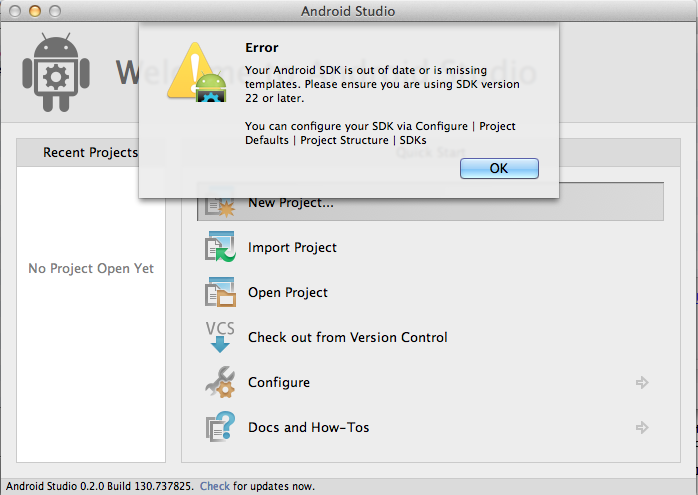Image resolution: width=698 pixels, height=495 pixels.
Task: Click the OK button in Error dialog
Action: point(499,169)
